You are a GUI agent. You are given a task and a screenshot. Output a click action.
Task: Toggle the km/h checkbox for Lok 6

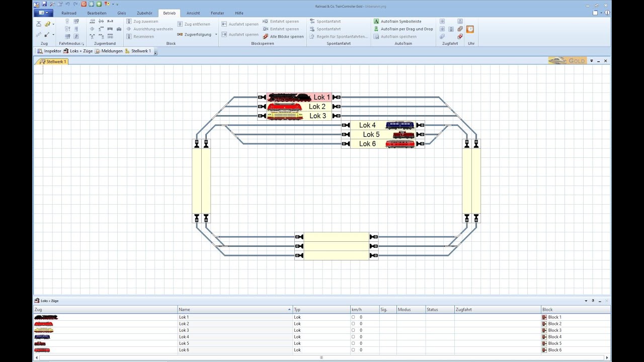(353, 350)
